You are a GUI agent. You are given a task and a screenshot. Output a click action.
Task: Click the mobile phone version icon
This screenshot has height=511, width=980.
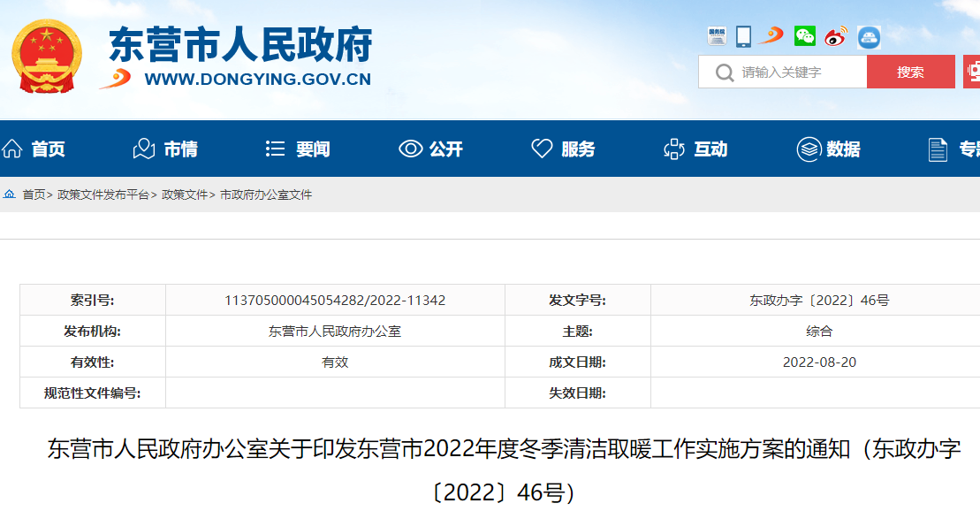coord(744,35)
